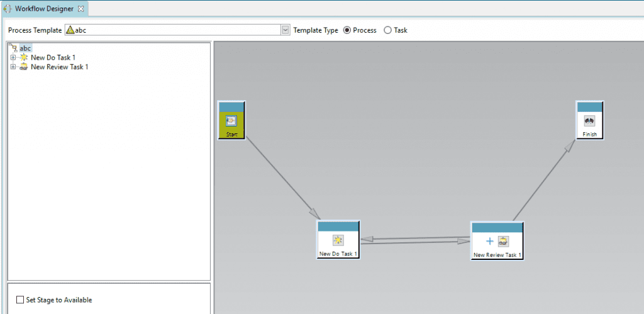The image size is (644, 314).
Task: Click the plus sign in New Review Task 1 node
Action: click(489, 241)
